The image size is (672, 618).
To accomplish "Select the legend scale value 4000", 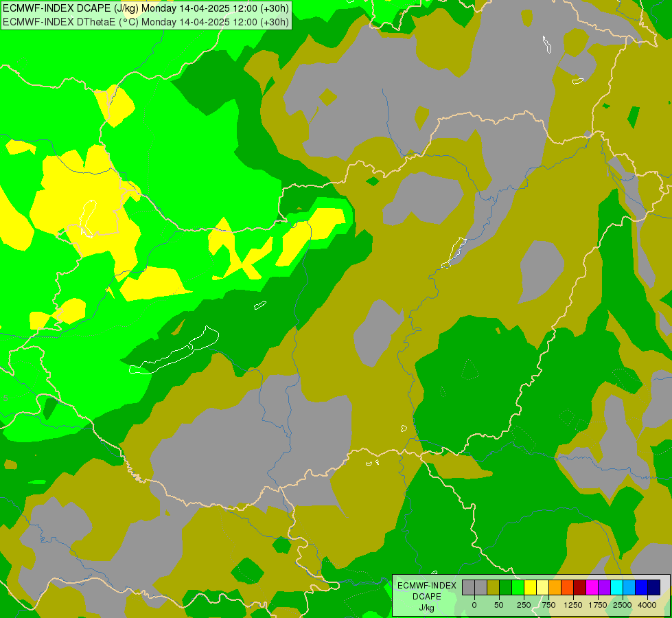I will click(647, 605).
